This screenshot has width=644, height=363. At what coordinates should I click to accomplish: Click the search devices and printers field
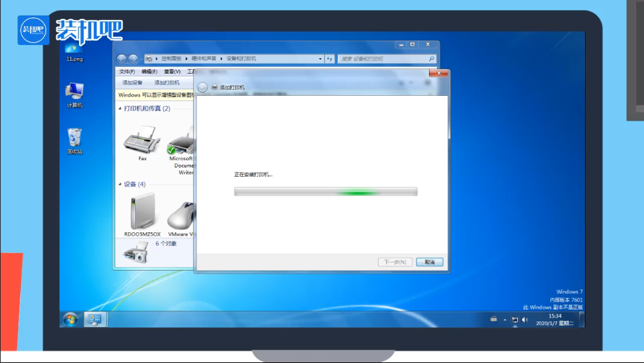[x=382, y=59]
